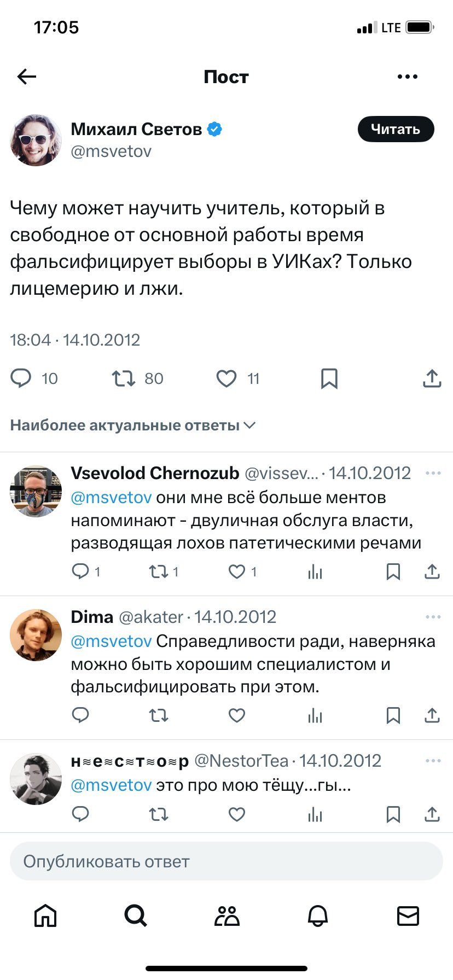
Task: Share the main post by Михаил Светов
Action: 432,378
